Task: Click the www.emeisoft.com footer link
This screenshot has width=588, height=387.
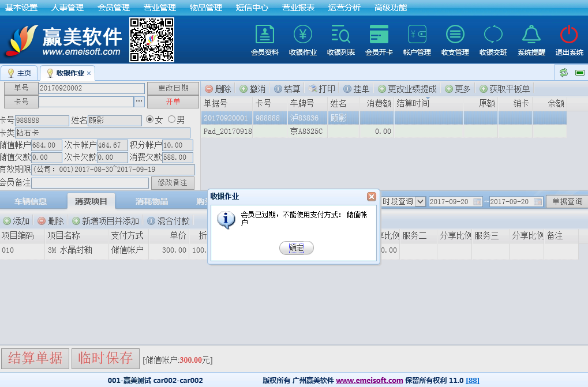Action: pos(369,381)
